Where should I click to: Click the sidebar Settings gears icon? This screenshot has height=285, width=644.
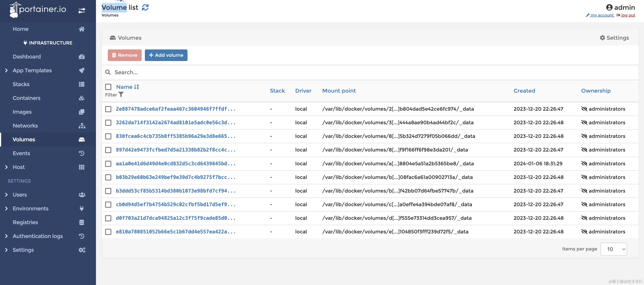click(82, 250)
